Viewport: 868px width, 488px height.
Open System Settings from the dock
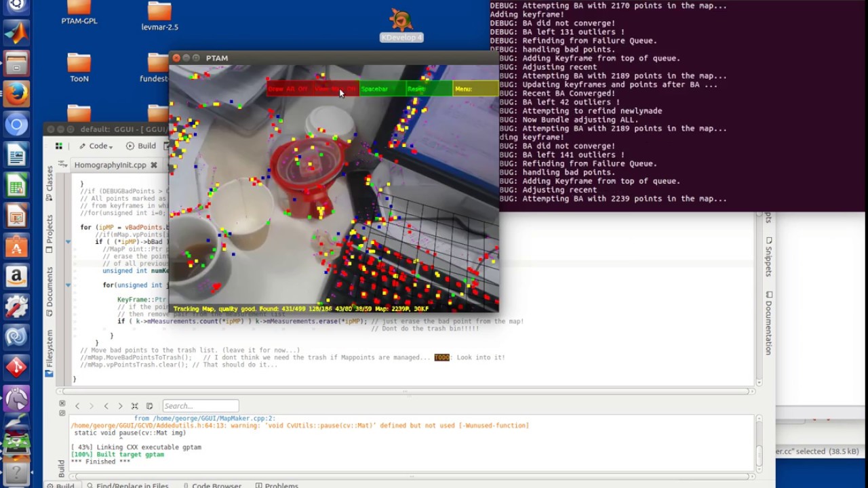click(16, 307)
